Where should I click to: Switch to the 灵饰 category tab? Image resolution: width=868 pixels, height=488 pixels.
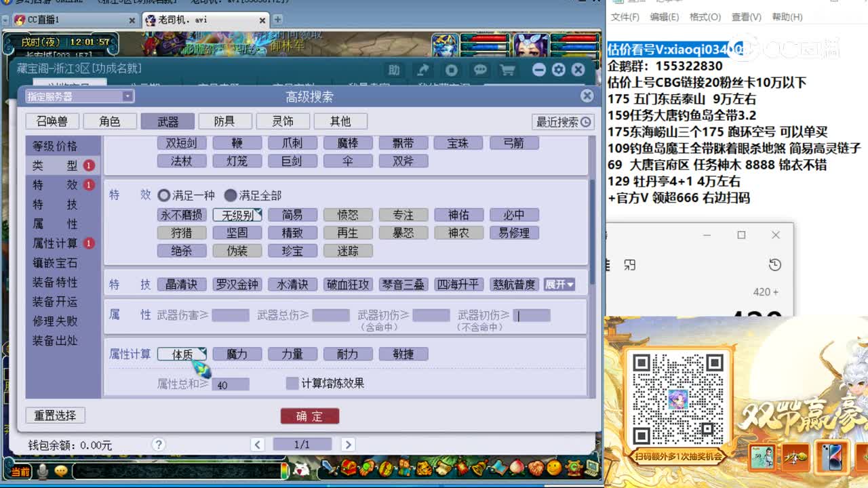coord(283,121)
